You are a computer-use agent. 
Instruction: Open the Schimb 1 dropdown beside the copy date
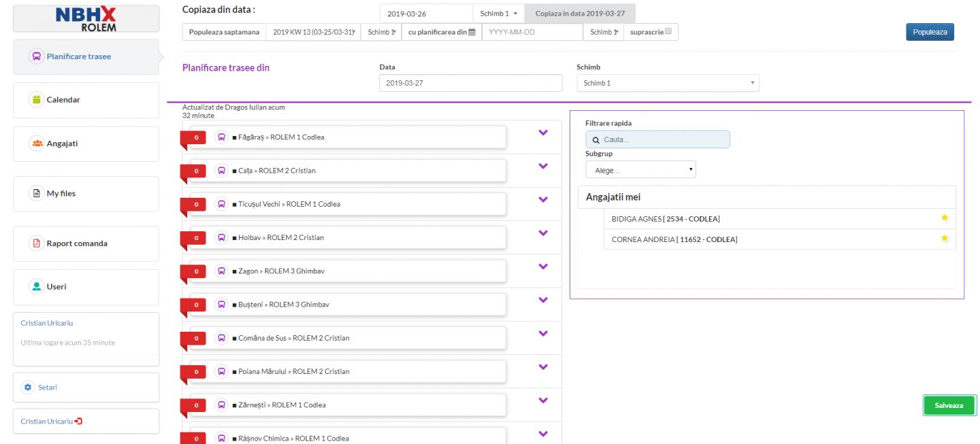click(x=500, y=14)
